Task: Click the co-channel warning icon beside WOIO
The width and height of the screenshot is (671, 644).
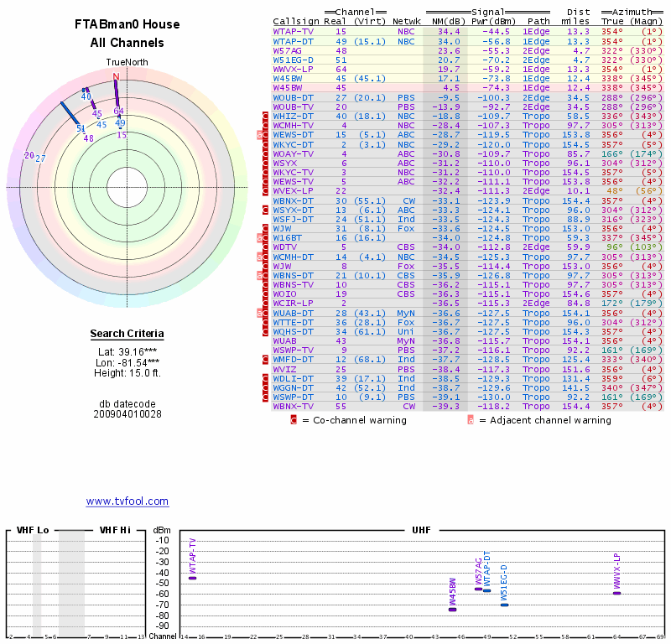Action: coord(265,294)
